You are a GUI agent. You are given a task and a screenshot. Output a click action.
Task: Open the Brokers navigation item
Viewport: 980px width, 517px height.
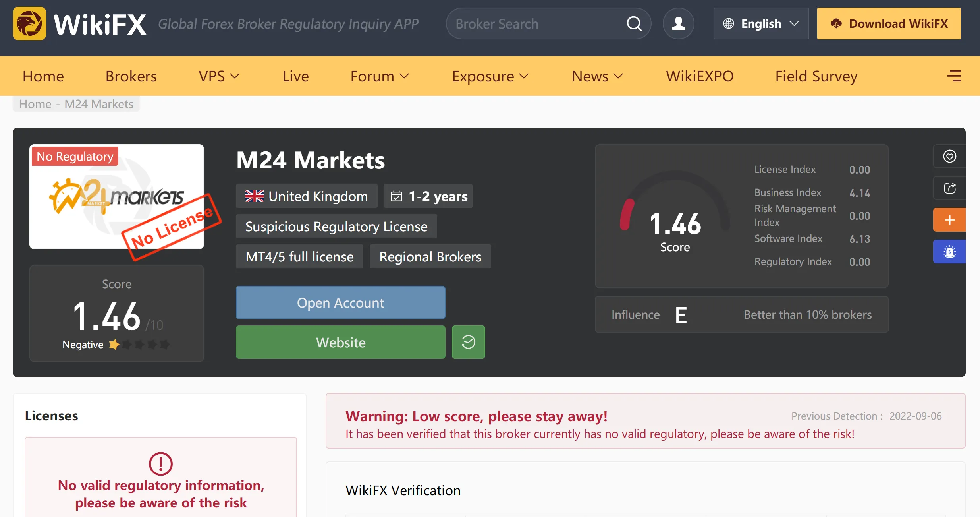131,76
